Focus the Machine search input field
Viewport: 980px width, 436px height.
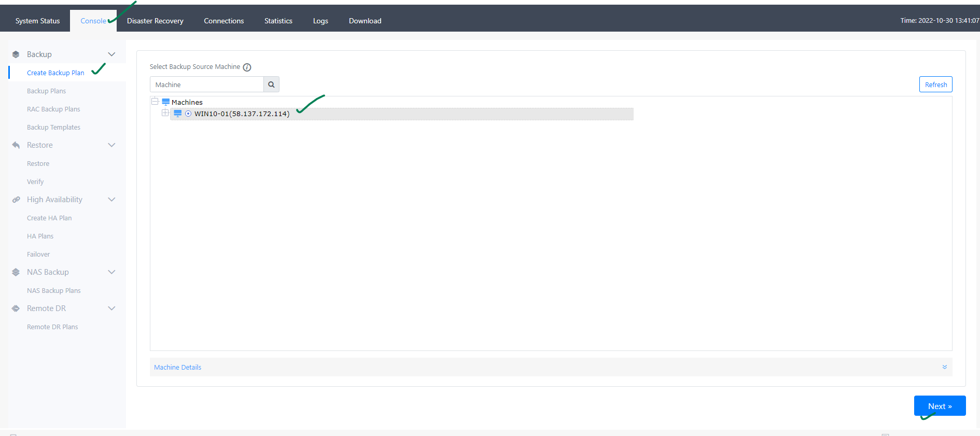pyautogui.click(x=207, y=85)
